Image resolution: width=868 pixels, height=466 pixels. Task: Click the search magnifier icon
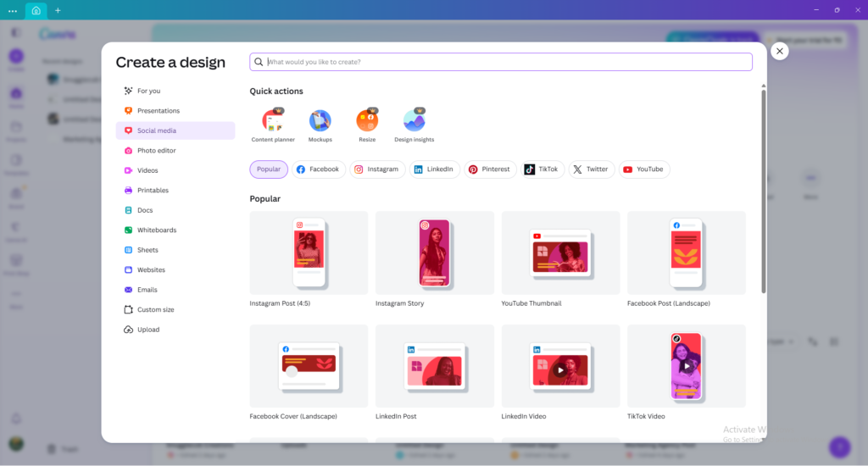(x=259, y=62)
